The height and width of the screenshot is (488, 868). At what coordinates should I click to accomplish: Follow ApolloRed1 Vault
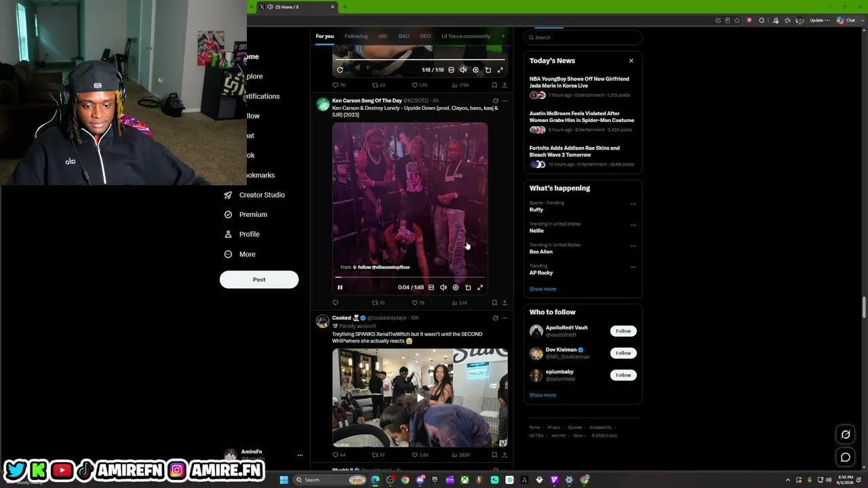point(623,331)
